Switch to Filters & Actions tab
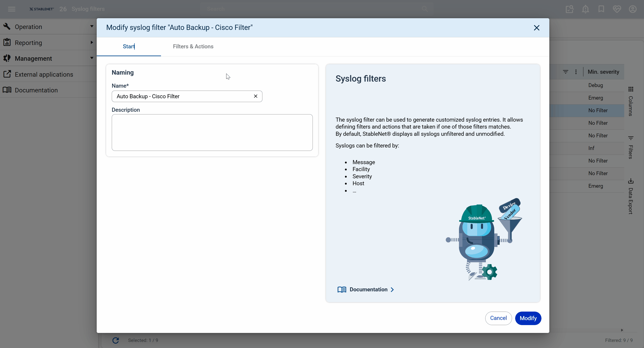This screenshot has height=348, width=644. click(x=193, y=47)
